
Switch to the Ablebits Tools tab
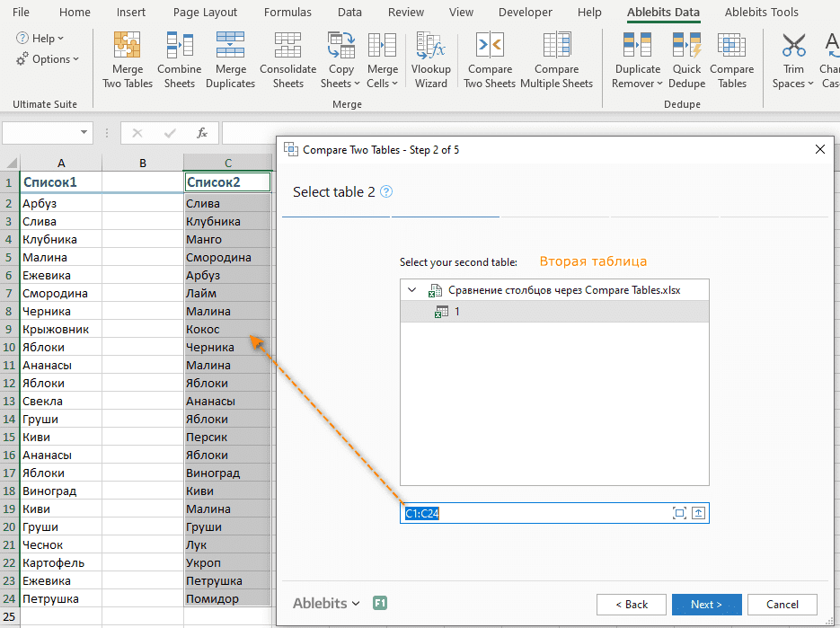point(761,13)
